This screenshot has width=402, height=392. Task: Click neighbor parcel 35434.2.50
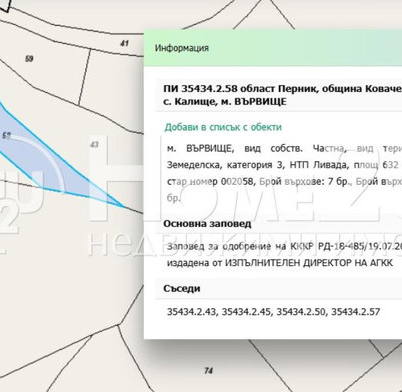[302, 312]
